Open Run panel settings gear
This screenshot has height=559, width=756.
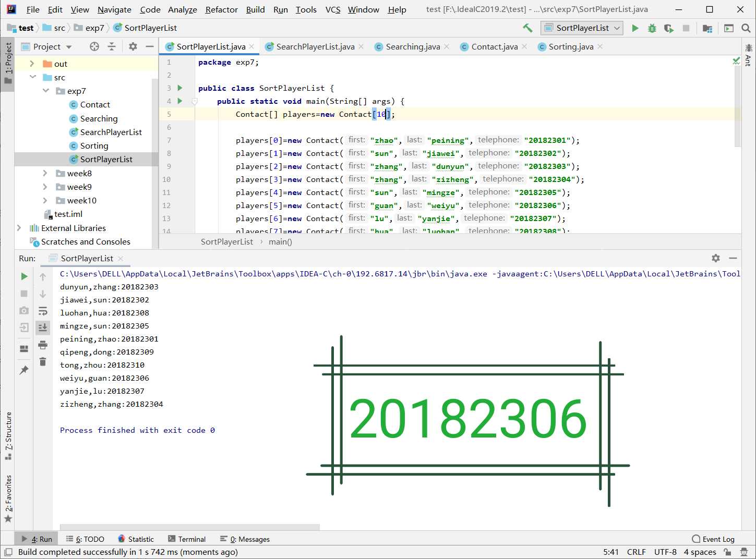click(x=716, y=258)
